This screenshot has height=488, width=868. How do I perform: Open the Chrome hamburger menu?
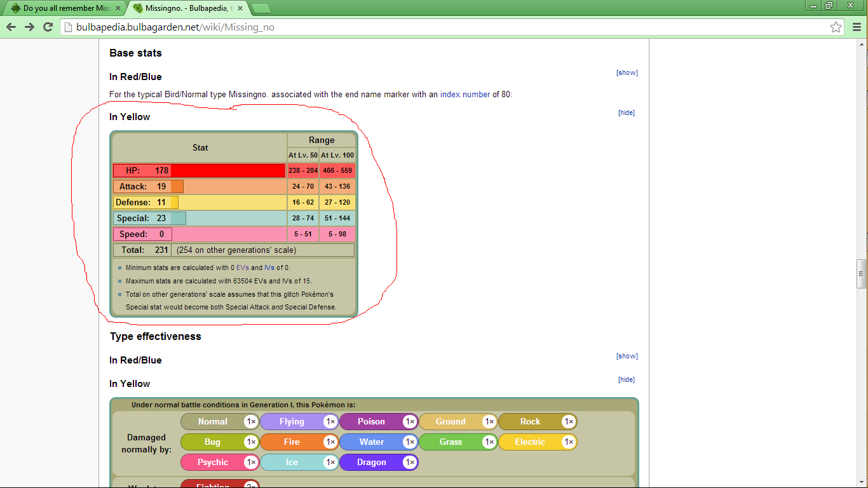click(857, 27)
